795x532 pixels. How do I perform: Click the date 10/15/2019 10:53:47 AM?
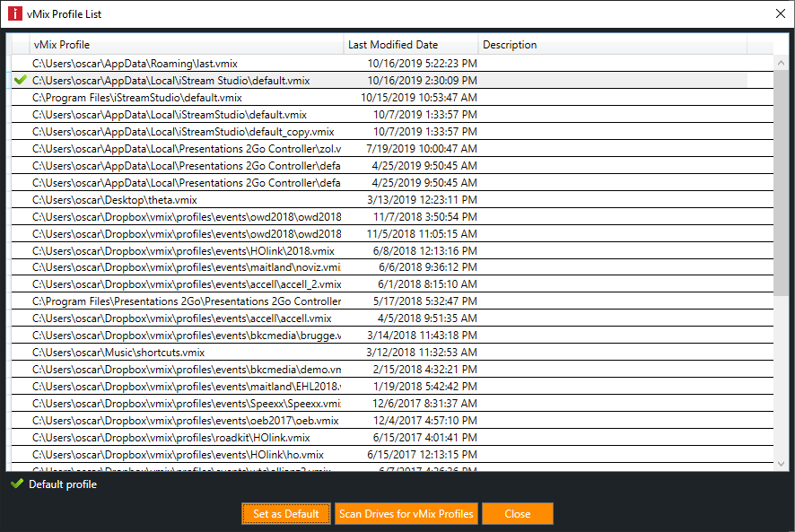pyautogui.click(x=419, y=98)
